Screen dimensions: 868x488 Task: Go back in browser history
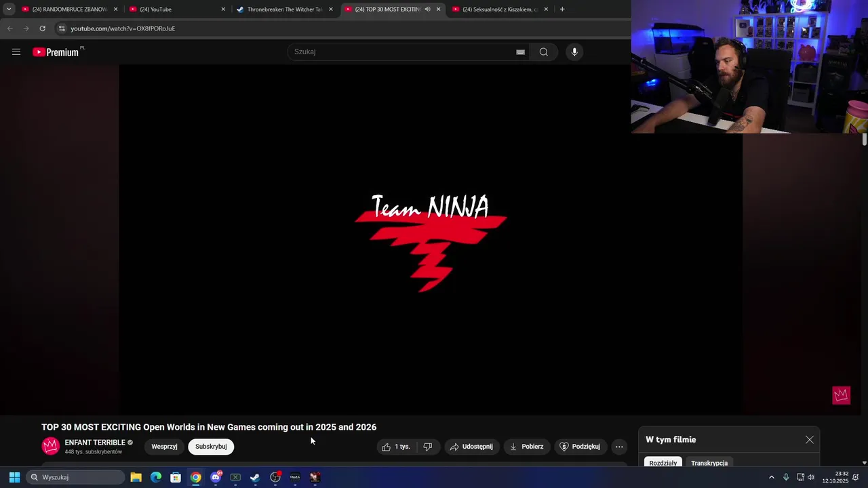coord(9,28)
